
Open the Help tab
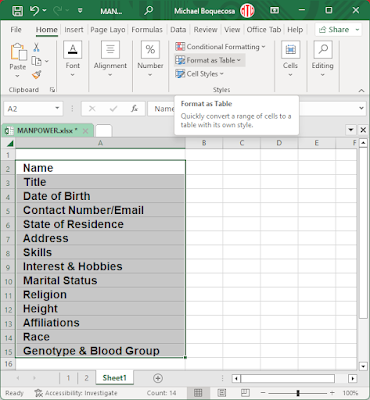pos(295,30)
